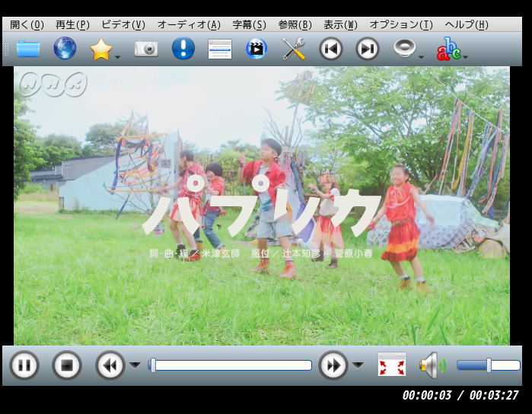
Task: Open preferences with wrench and screwdriver icon
Action: [x=294, y=49]
